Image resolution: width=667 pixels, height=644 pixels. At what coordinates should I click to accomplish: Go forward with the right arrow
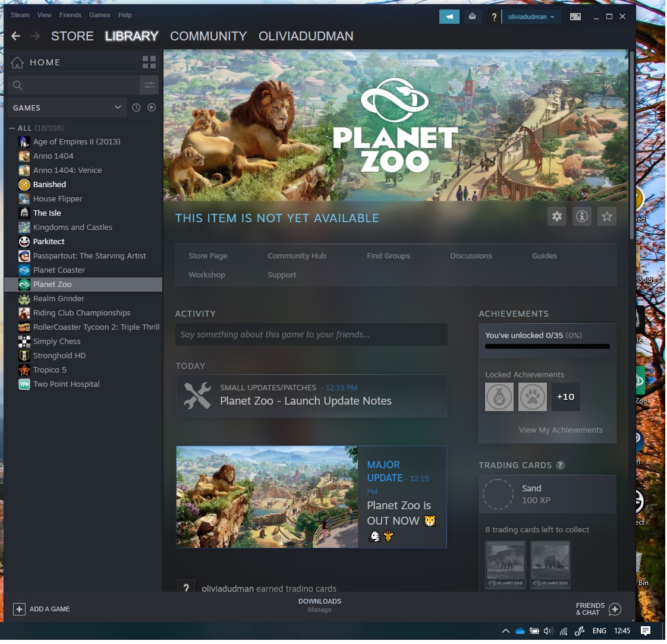click(x=35, y=36)
